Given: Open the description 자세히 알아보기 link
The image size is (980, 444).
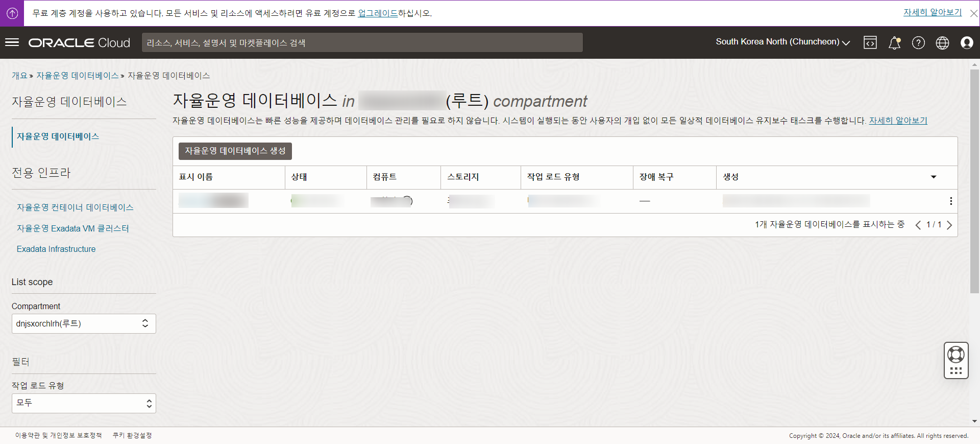Looking at the screenshot, I should point(898,121).
